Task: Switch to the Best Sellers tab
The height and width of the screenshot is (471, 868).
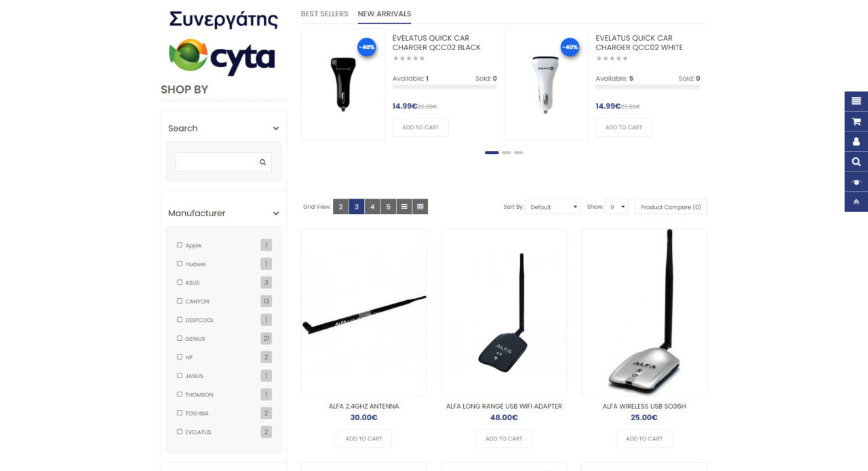Action: coord(324,14)
